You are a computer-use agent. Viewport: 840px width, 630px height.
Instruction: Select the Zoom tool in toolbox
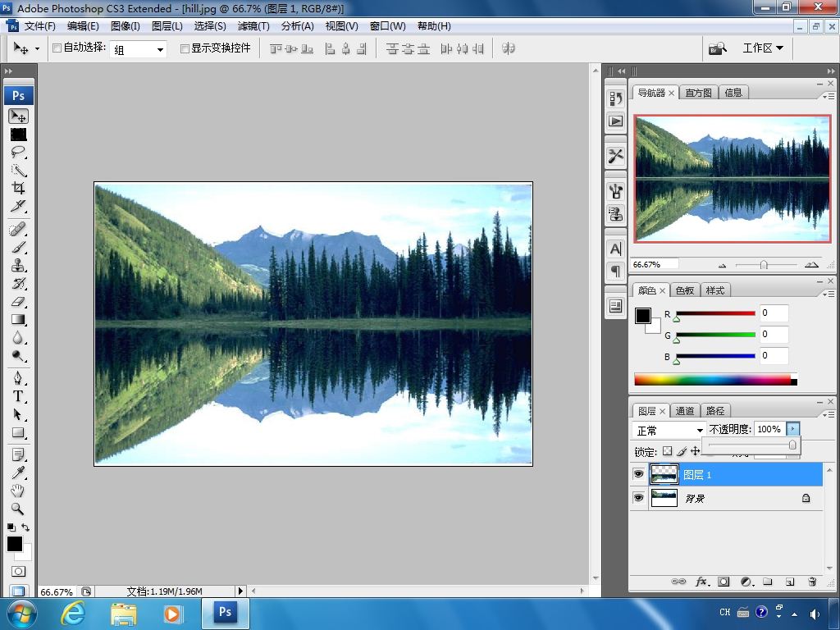click(x=18, y=509)
